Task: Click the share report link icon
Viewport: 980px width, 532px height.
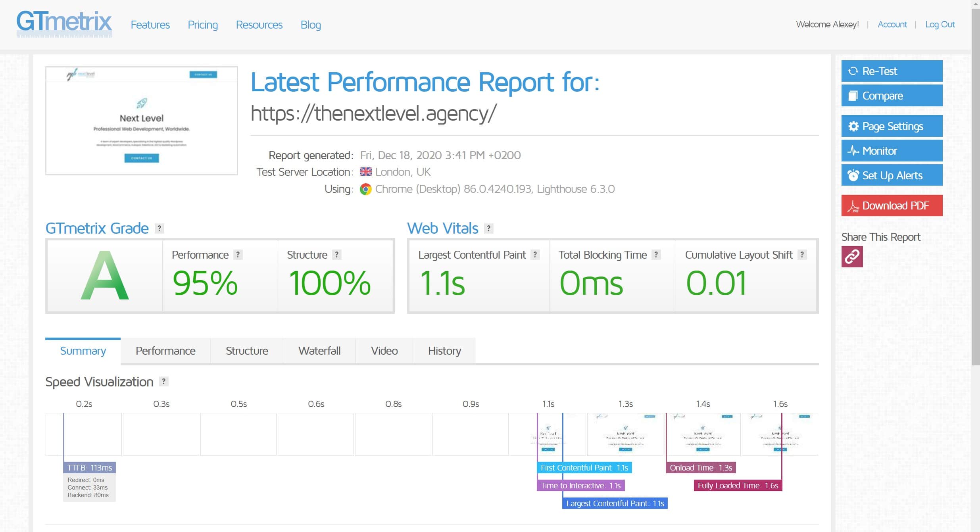Action: (852, 257)
